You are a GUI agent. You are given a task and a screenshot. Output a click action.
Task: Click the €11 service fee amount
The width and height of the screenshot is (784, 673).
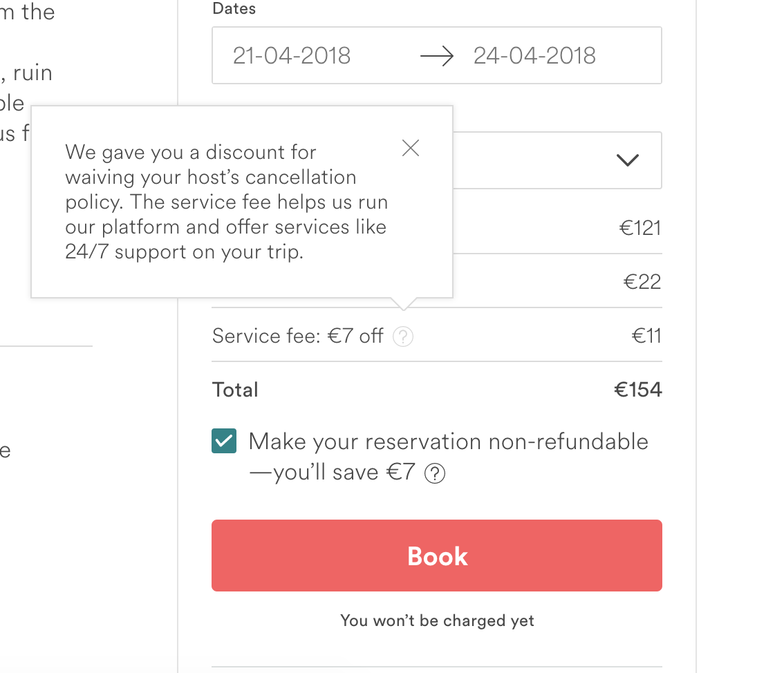[x=646, y=336]
